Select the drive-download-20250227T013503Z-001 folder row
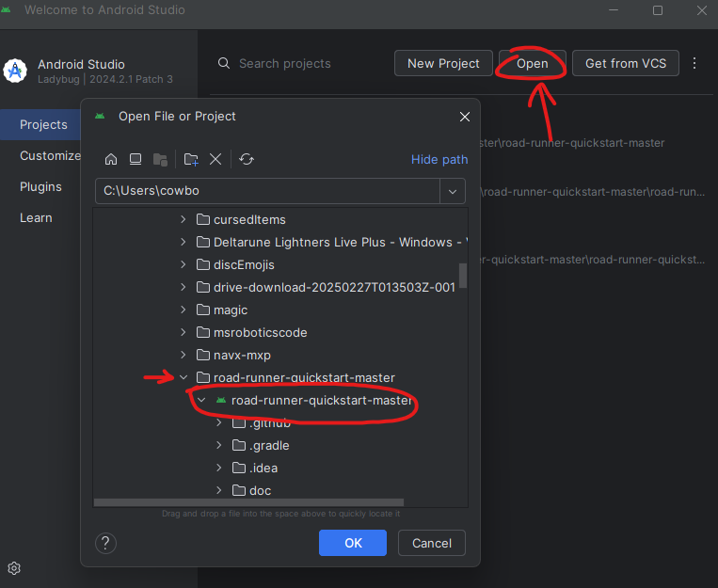 [280, 287]
